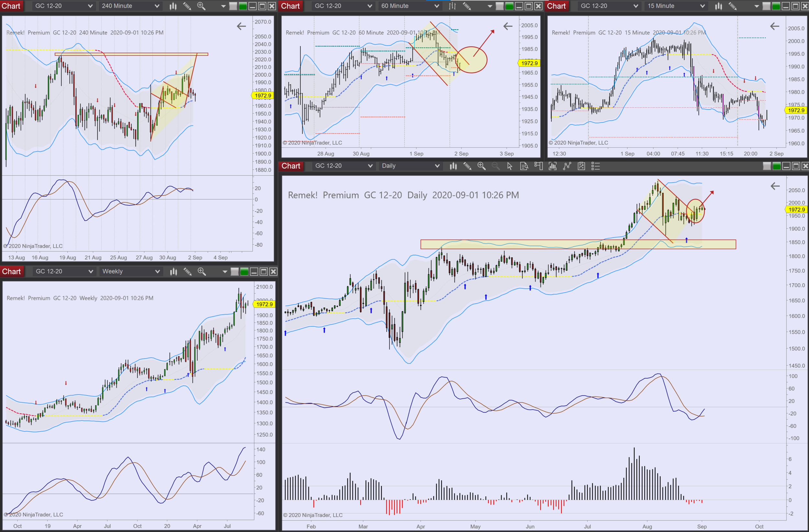Click Chart tab of the 15 Minute window
The width and height of the screenshot is (809, 532).
pos(556,6)
